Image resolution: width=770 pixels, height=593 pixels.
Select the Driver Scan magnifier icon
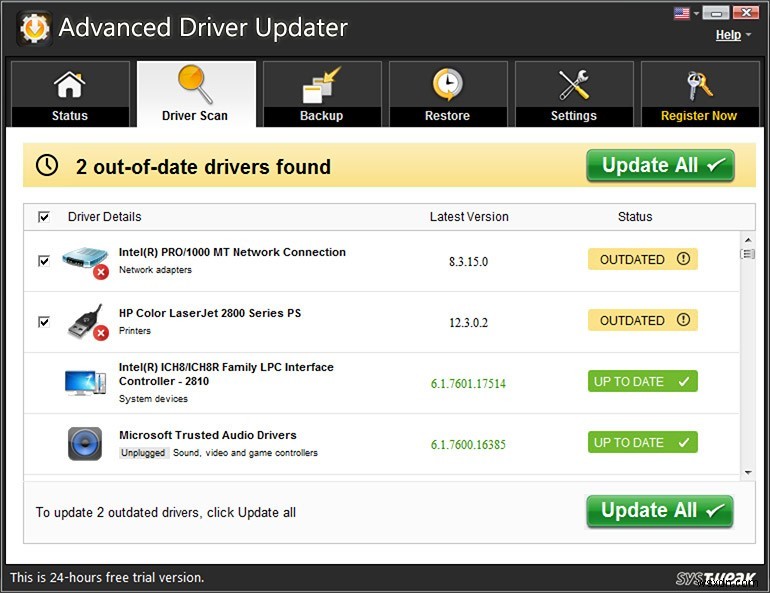click(195, 84)
